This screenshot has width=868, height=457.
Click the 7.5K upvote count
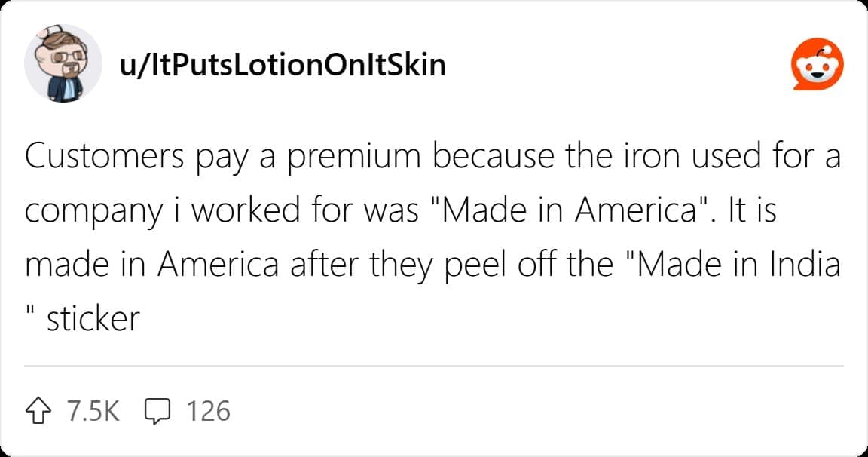93,411
